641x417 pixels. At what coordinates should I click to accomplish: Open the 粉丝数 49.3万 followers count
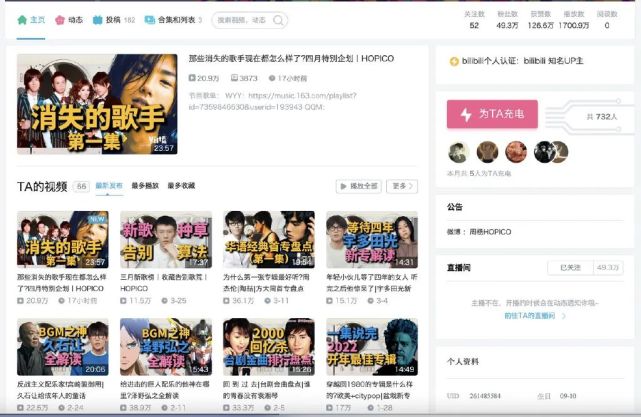coord(507,20)
